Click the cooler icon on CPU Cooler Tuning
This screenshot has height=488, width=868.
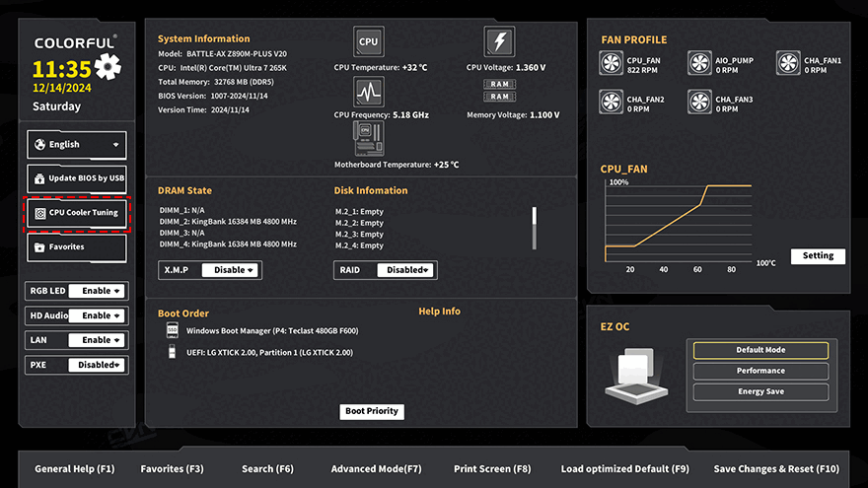40,213
